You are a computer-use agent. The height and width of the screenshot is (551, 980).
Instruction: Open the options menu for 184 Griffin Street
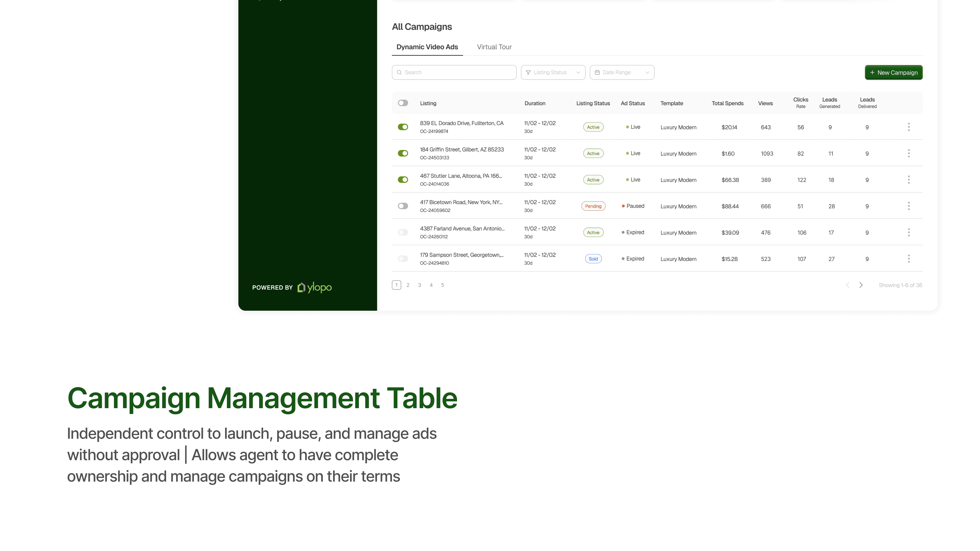[x=909, y=153]
